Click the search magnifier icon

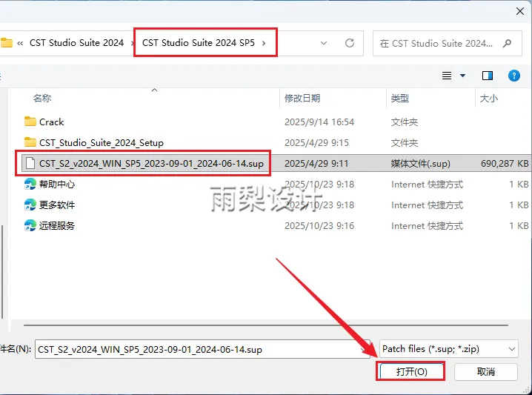pos(507,44)
